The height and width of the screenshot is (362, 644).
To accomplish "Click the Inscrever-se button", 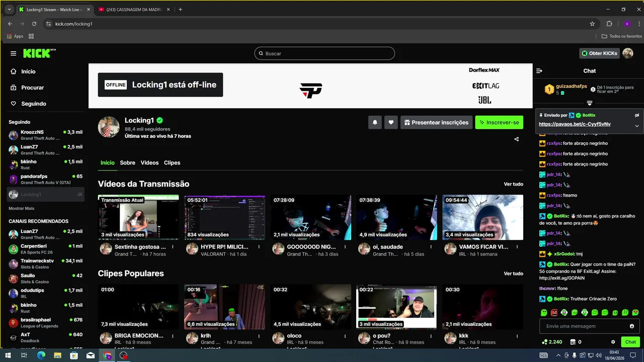I will [499, 122].
